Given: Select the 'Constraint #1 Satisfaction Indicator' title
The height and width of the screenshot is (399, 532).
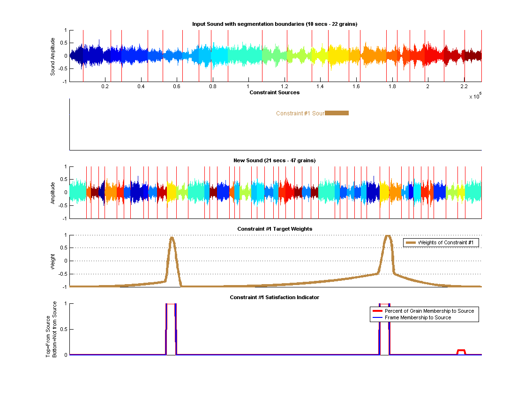Looking at the screenshot, I should point(275,297).
